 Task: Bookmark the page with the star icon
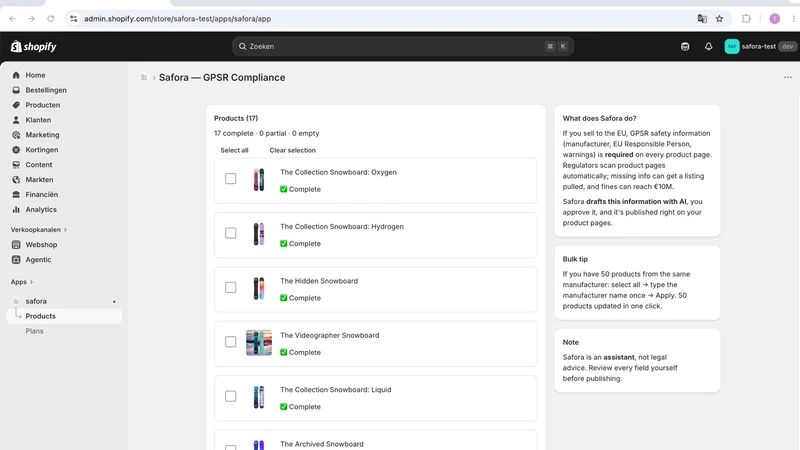(x=719, y=19)
